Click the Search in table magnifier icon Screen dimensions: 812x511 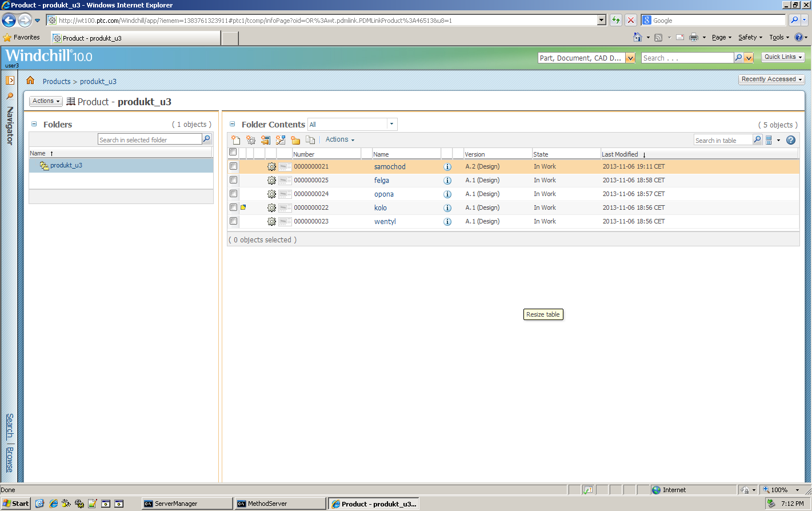point(757,139)
